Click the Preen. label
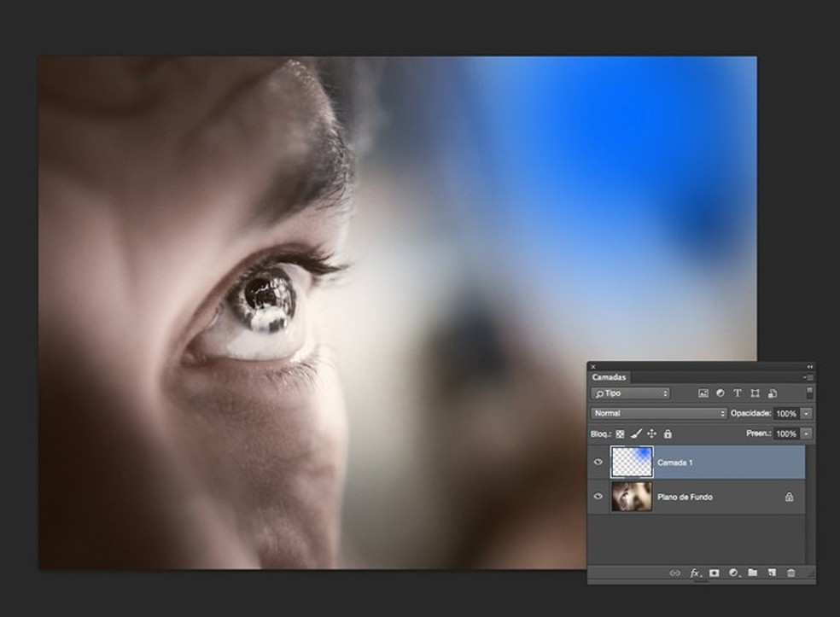 tap(759, 434)
